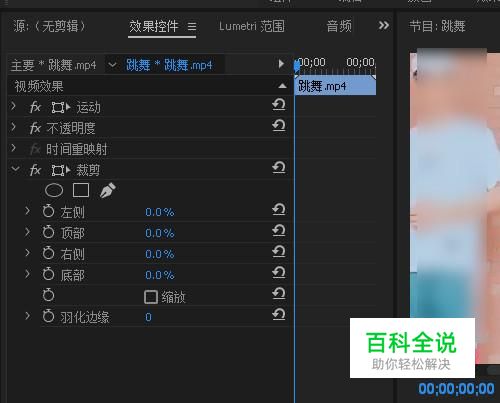Select the 跳舞 * 跳舞.mp4 sequence clip link

click(169, 65)
